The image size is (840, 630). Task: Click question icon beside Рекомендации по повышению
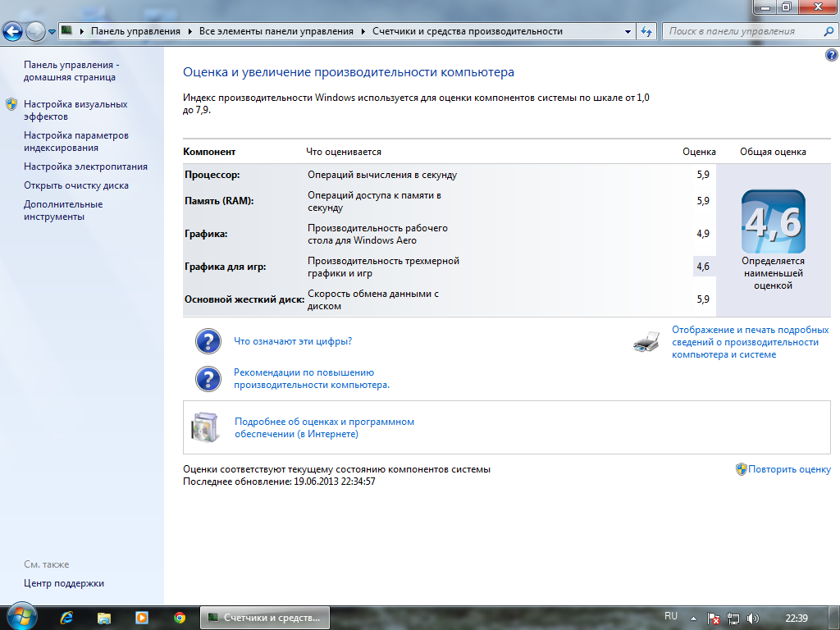coord(208,379)
